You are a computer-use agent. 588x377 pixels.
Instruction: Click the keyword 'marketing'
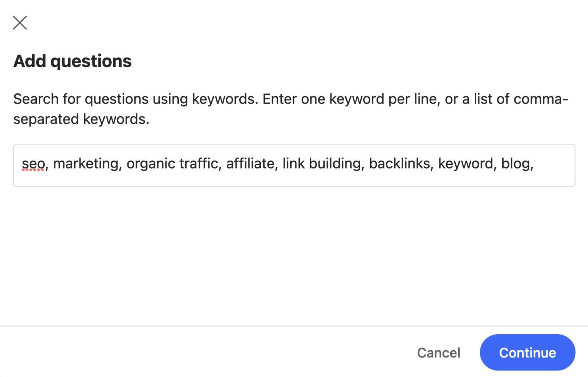86,163
